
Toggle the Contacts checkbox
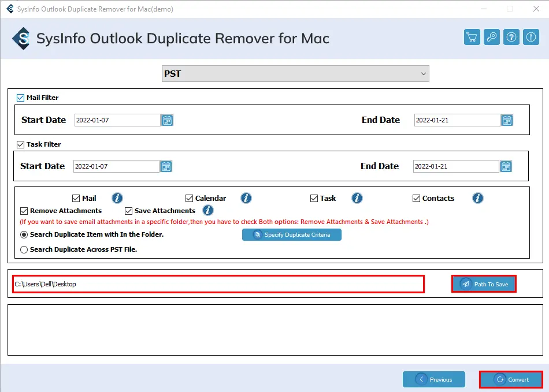point(416,199)
